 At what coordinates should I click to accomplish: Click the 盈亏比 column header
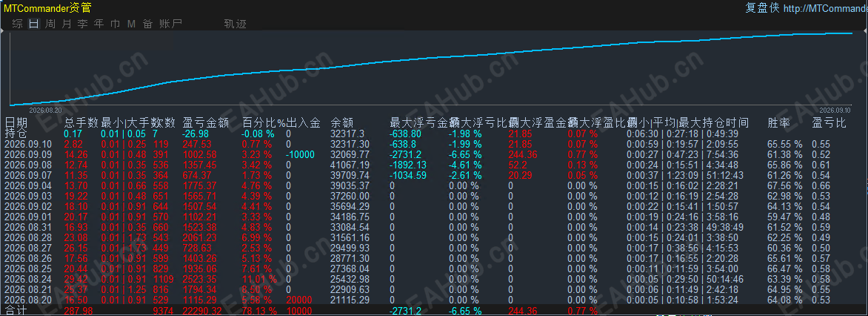tap(829, 122)
